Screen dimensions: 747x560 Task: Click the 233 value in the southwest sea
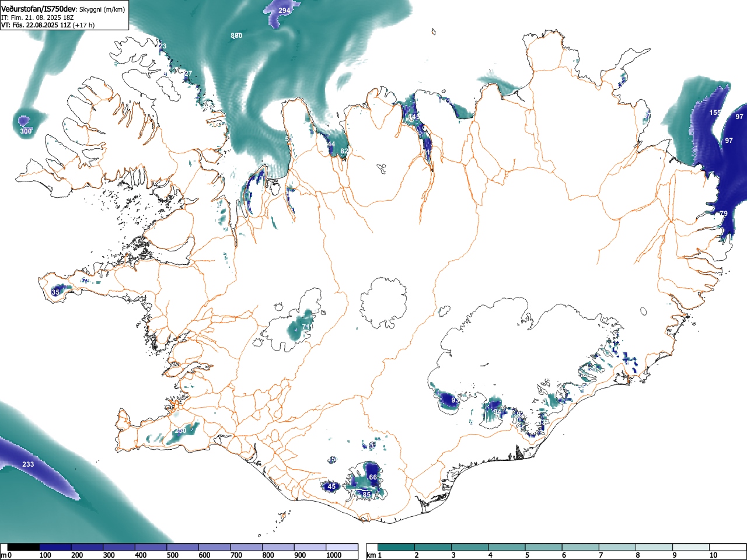(28, 464)
